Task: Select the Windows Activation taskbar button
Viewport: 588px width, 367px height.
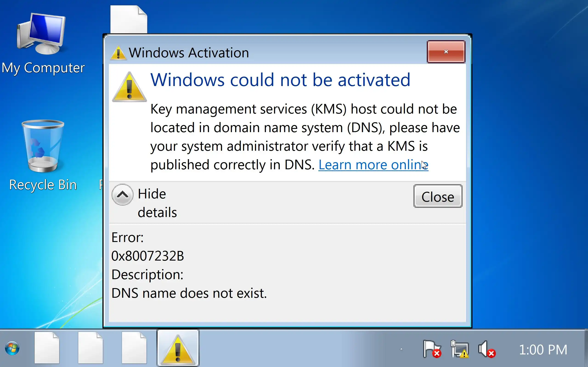Action: 178,348
